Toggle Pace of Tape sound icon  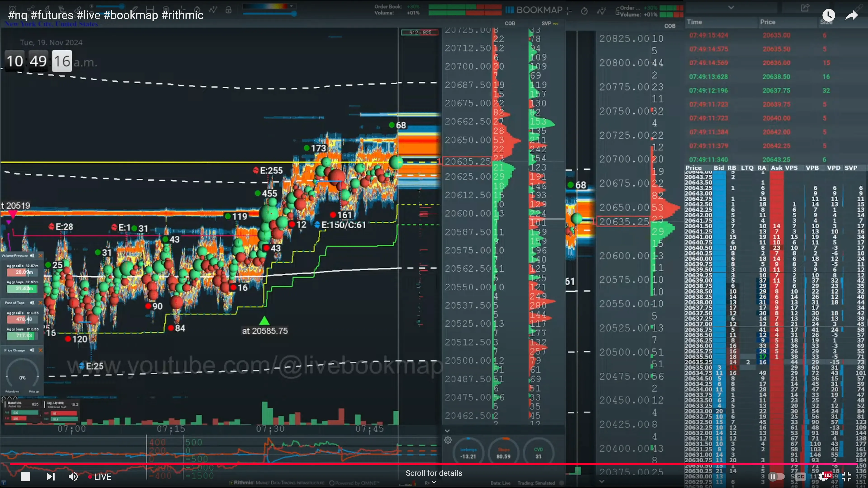(x=32, y=303)
